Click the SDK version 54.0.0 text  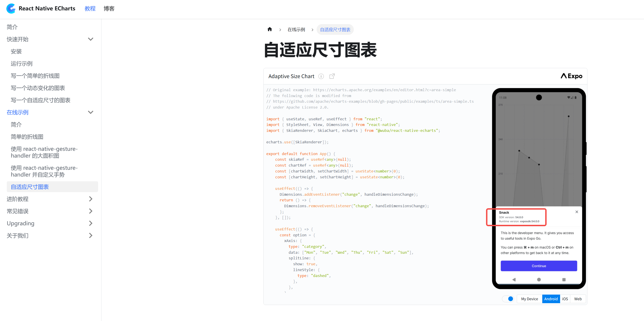(511, 217)
